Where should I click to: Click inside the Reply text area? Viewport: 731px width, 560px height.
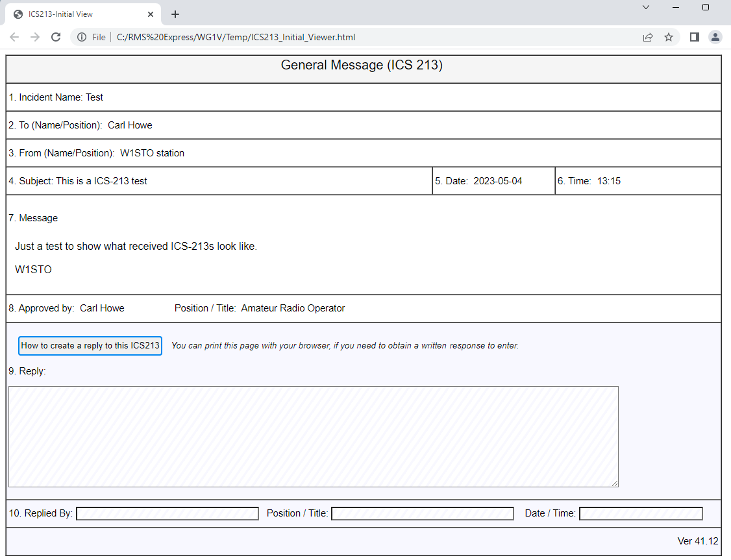[313, 436]
